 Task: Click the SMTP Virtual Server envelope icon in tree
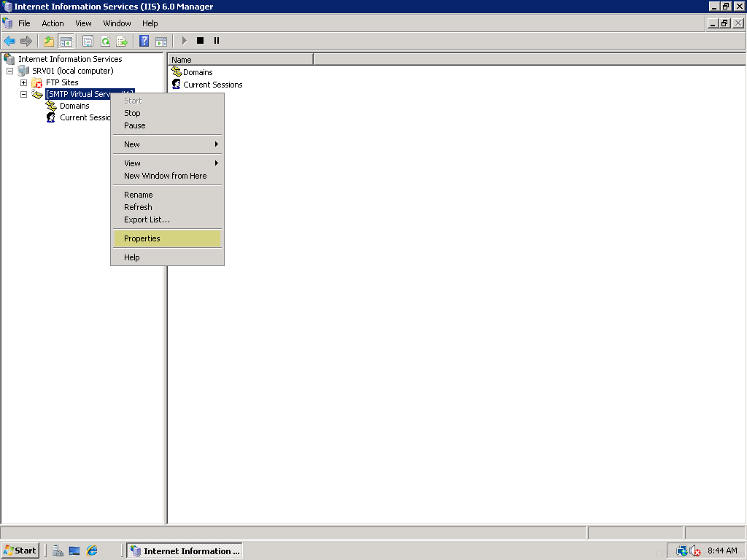point(37,94)
